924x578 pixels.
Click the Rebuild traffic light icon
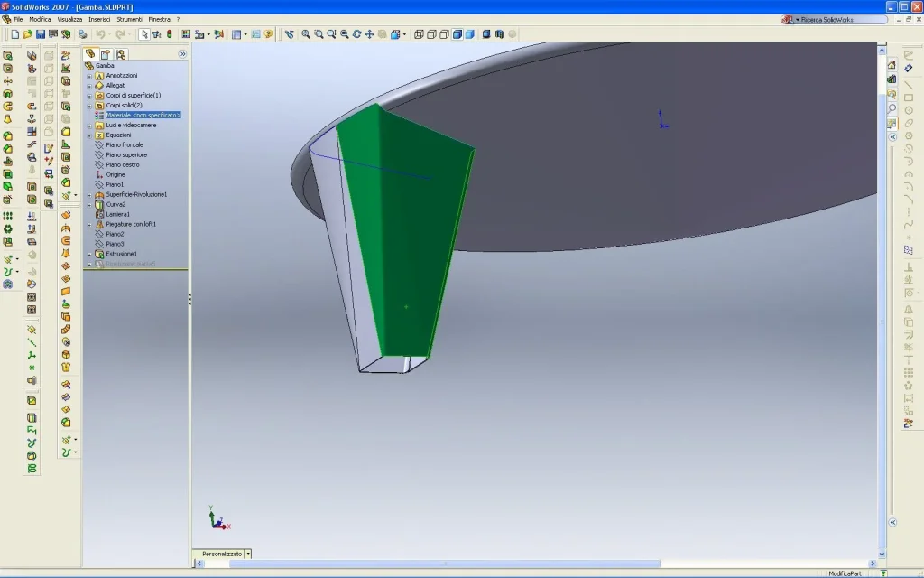pos(170,34)
